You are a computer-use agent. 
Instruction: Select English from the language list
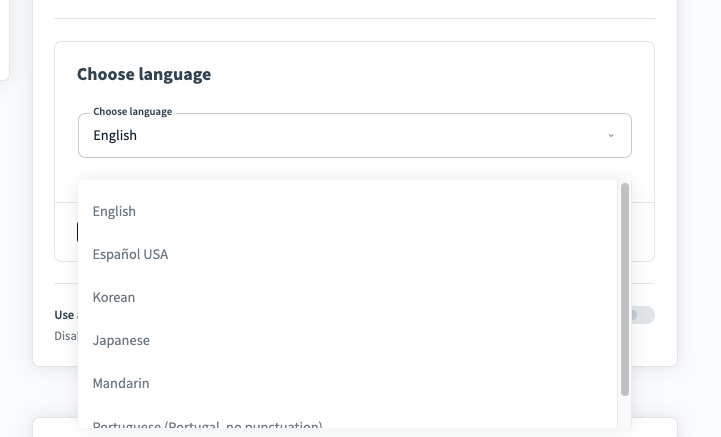(114, 212)
